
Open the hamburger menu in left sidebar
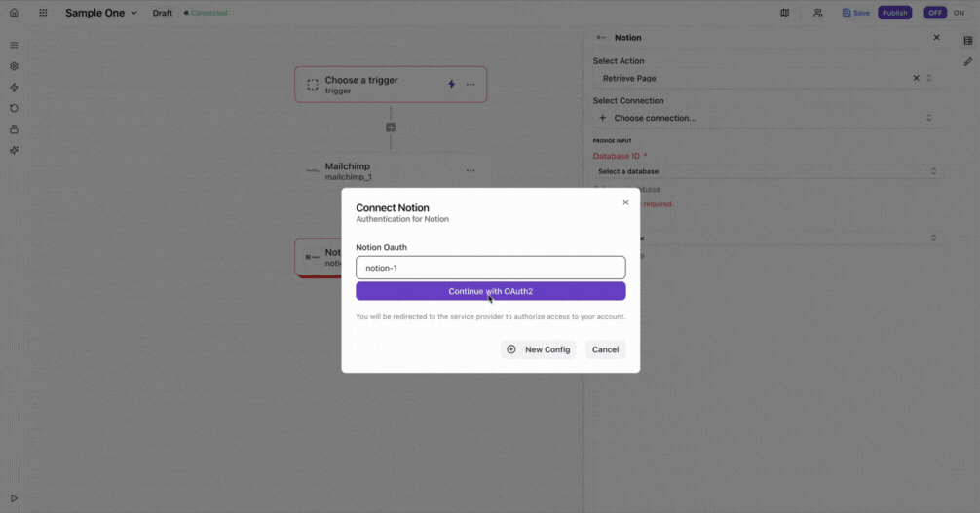(14, 46)
